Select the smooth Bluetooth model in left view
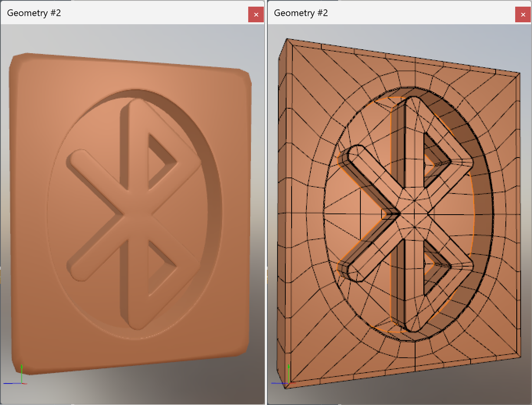Viewport: 532px width, 405px height. coord(131,214)
